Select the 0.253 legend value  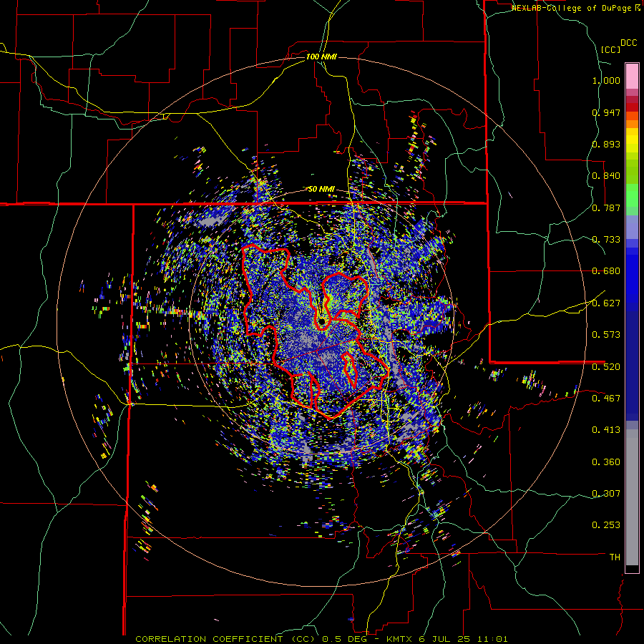[606, 525]
